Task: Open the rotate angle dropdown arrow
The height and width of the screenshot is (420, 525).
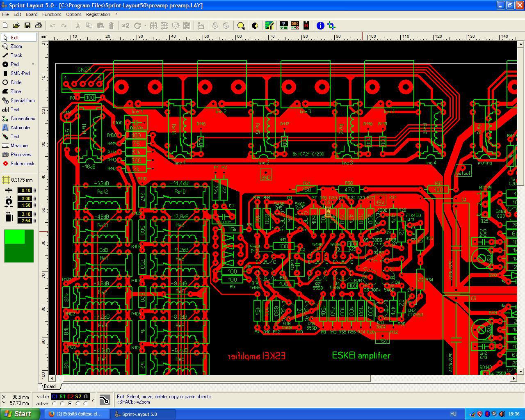Action: 145,25
